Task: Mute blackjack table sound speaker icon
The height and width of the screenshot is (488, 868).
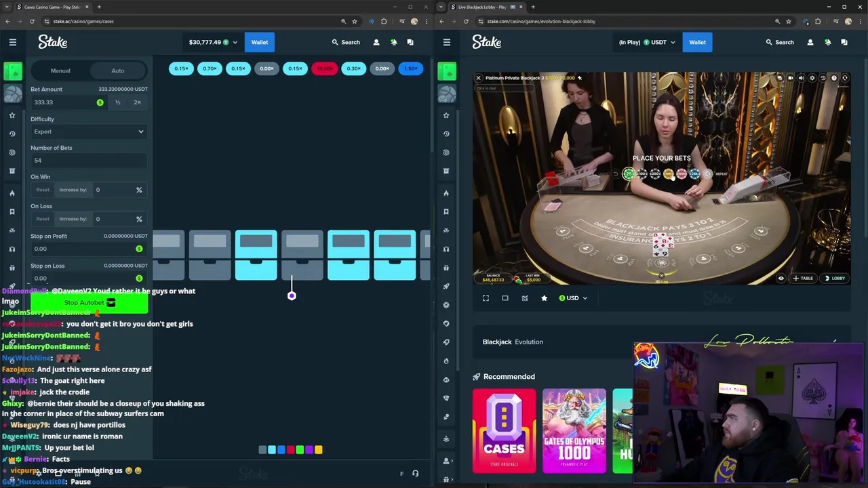Action: coord(802,78)
